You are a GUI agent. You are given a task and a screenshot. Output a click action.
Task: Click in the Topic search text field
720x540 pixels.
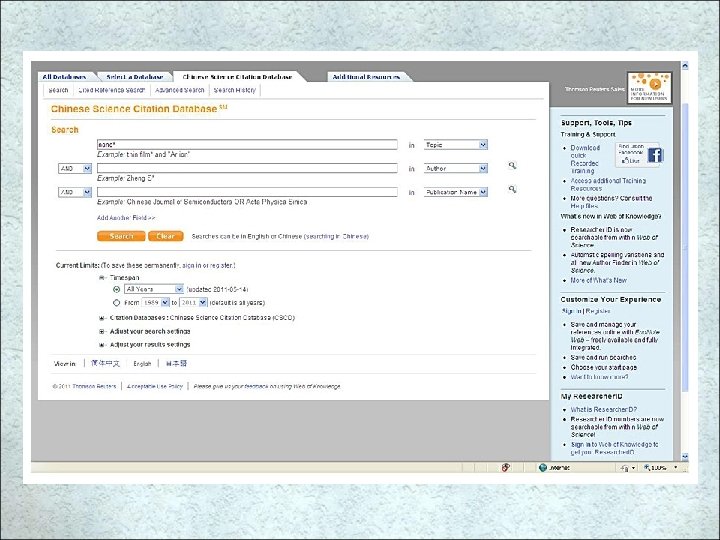pos(247,145)
